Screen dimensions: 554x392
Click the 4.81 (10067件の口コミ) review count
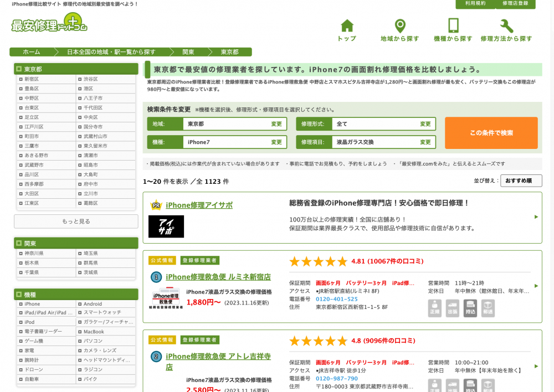(x=388, y=261)
